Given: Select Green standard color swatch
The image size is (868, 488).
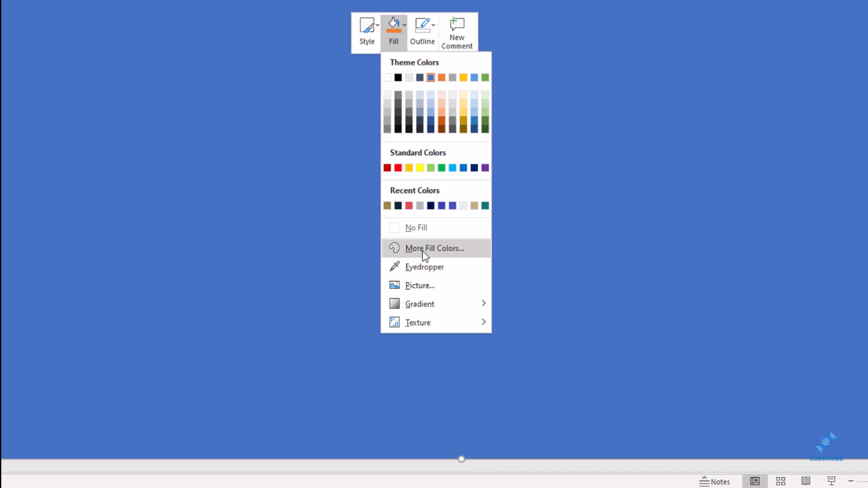Looking at the screenshot, I should [442, 168].
